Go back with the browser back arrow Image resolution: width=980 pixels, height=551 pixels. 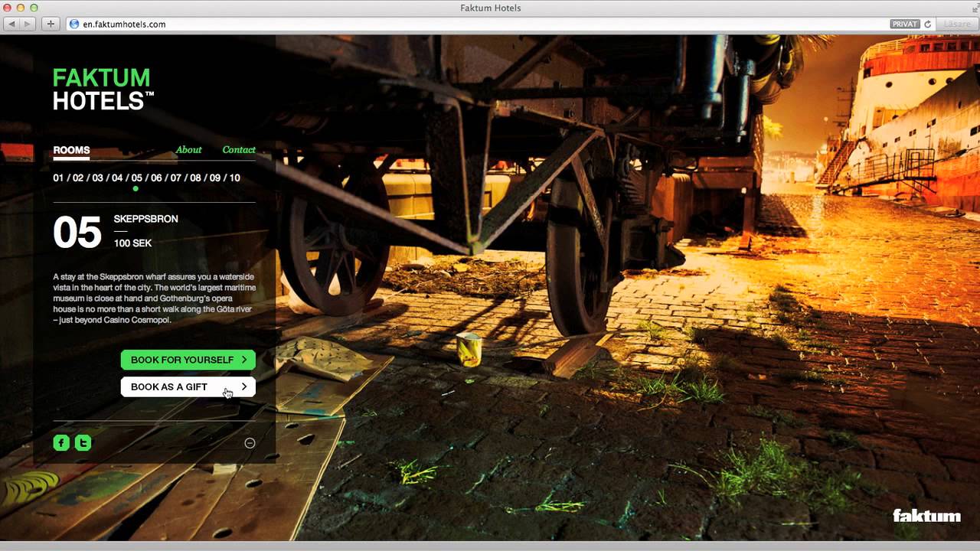[x=12, y=24]
